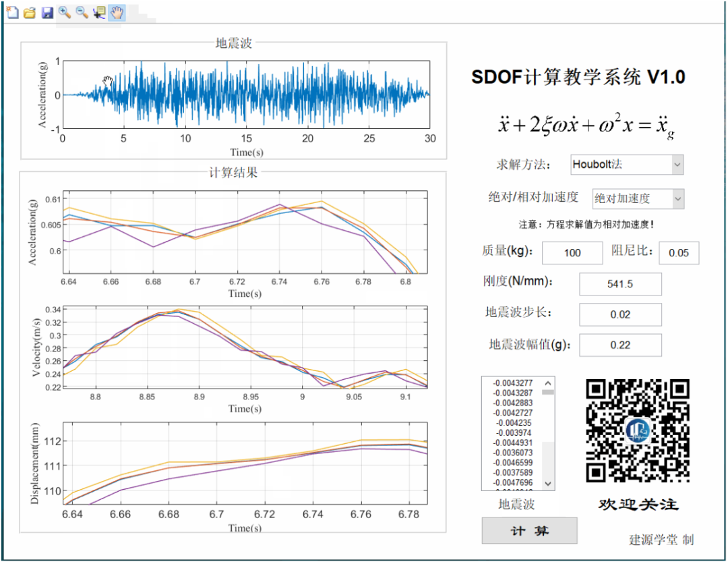Click the 注意 relative acceleration note text
Image resolution: width=728 pixels, height=564 pixels.
tap(586, 225)
